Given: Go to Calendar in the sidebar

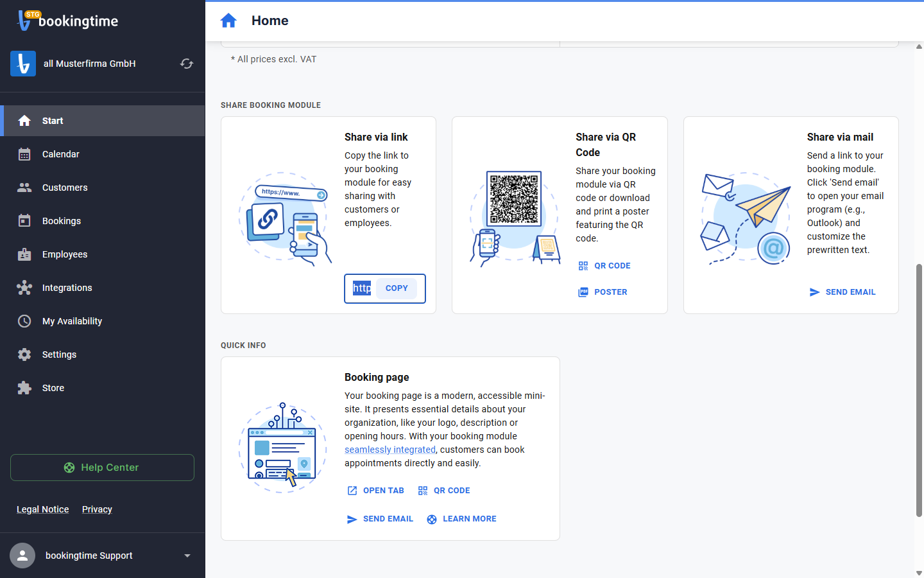Looking at the screenshot, I should pos(103,154).
